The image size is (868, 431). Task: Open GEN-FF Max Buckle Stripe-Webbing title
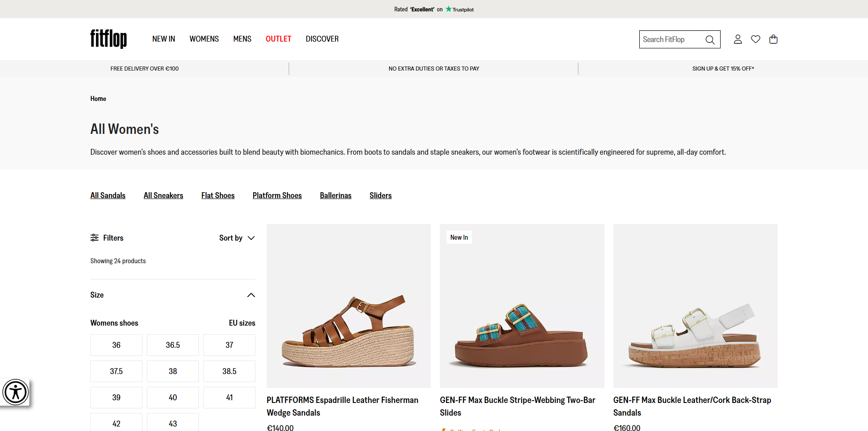coord(518,406)
